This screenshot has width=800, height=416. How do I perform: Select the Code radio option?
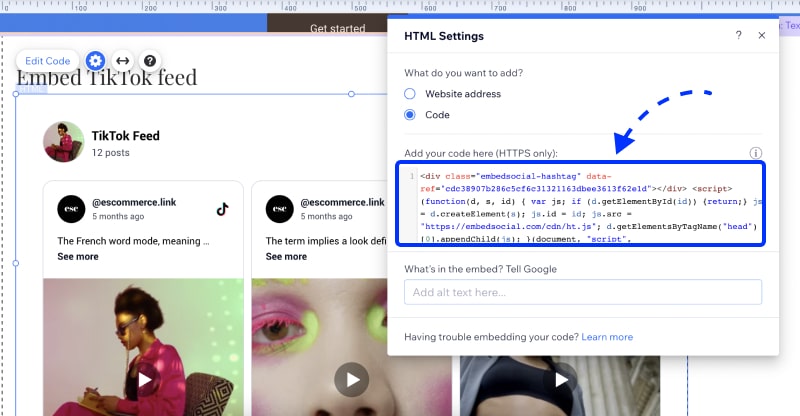pos(410,115)
